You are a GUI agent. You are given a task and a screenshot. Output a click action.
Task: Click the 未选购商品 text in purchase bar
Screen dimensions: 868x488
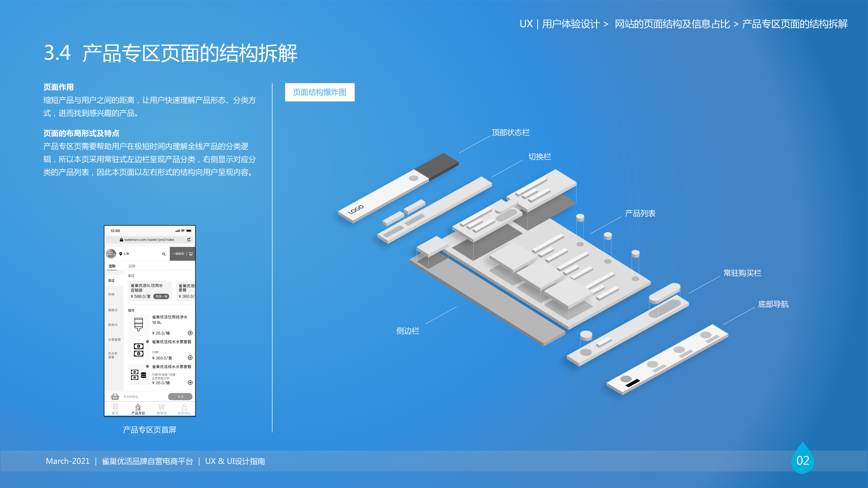[130, 397]
